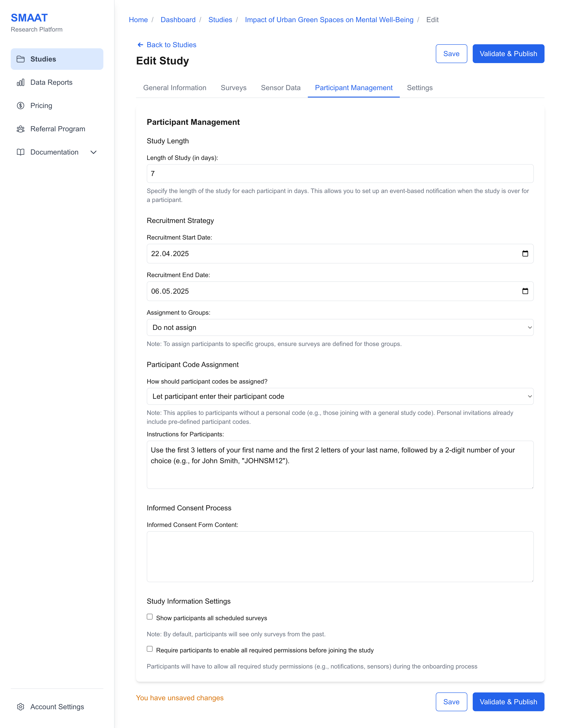Open the Dashboard breadcrumb link
Image resolution: width=566 pixels, height=728 pixels.
click(178, 20)
